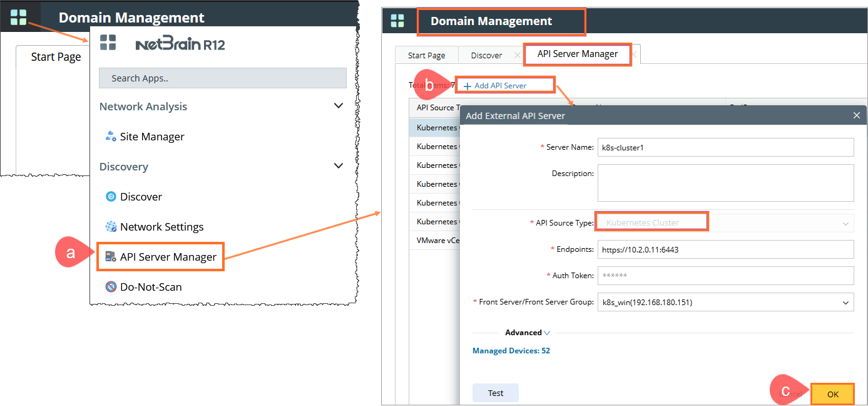The width and height of the screenshot is (868, 406).
Task: Confirm dialog with OK button
Action: [x=833, y=394]
